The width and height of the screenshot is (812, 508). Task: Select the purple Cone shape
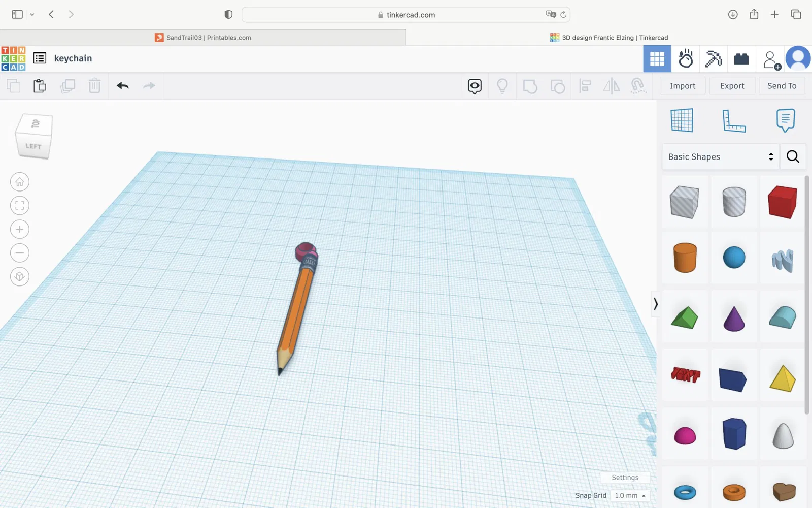point(734,319)
